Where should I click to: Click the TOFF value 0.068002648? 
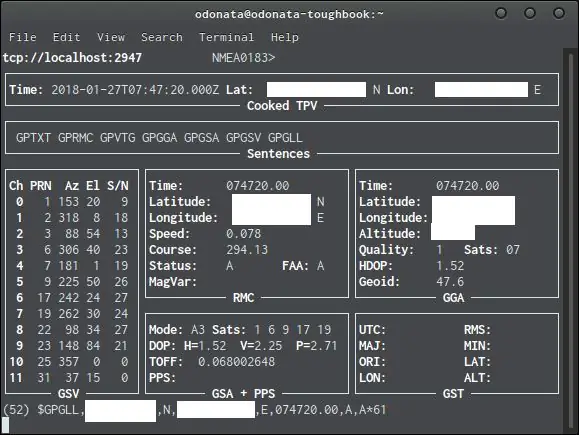(x=237, y=362)
